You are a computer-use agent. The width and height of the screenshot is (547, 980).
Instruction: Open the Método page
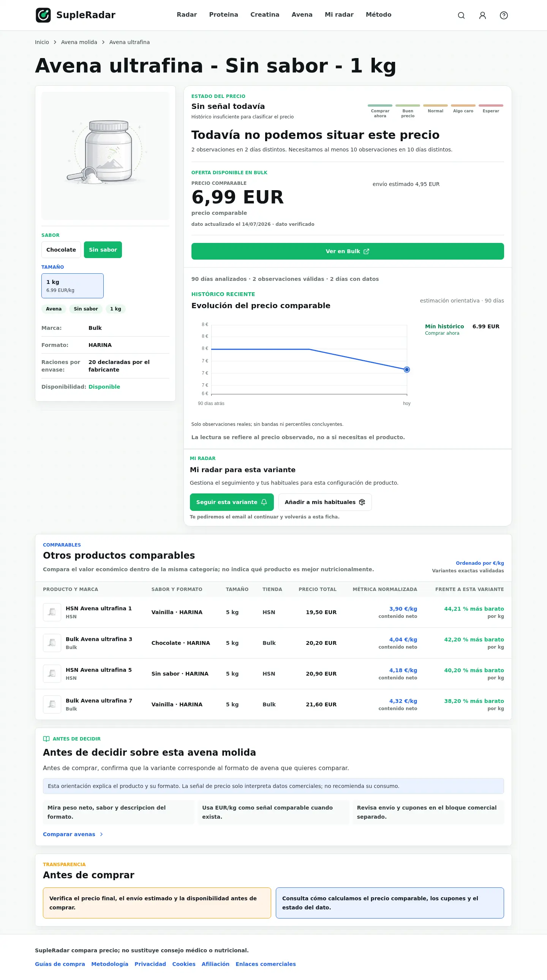(x=378, y=15)
